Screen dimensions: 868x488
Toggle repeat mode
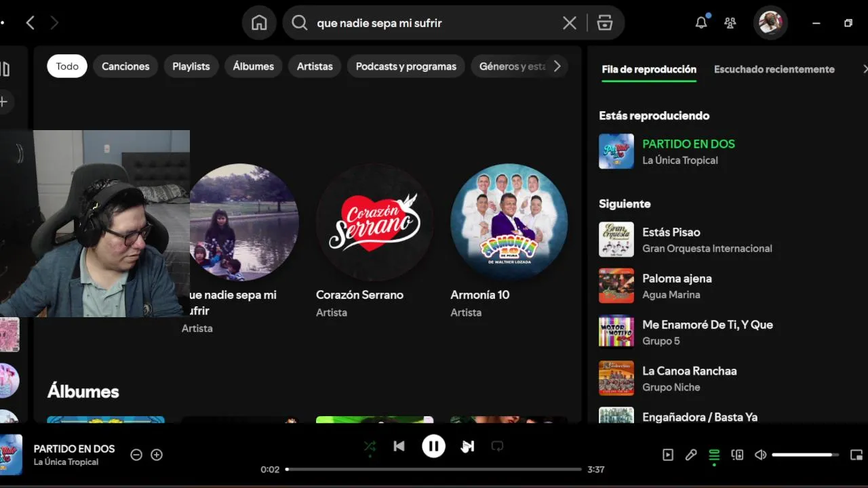click(497, 446)
